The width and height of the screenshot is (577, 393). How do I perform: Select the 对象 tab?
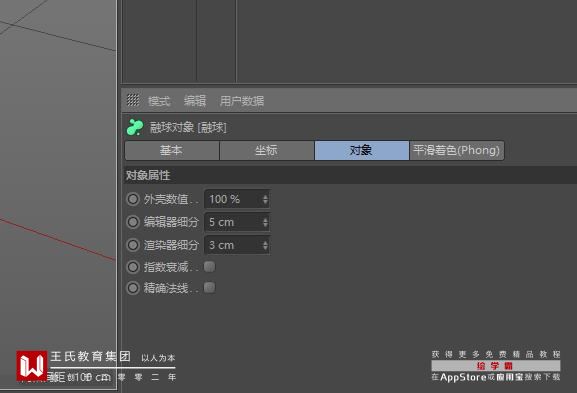(x=362, y=150)
